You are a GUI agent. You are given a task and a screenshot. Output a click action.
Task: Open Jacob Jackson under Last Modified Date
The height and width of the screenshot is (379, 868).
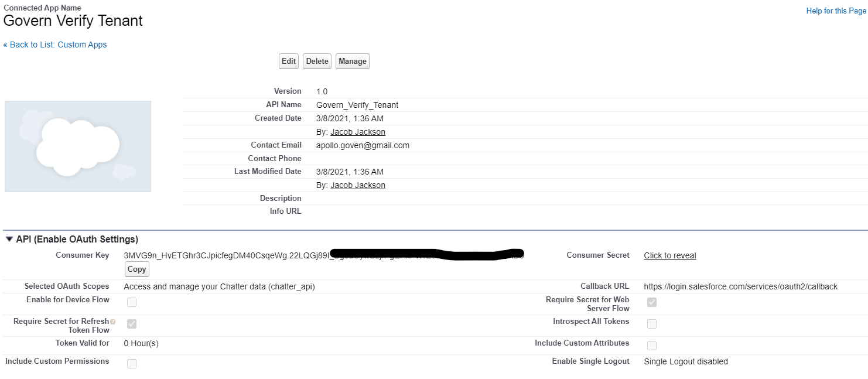coord(358,185)
